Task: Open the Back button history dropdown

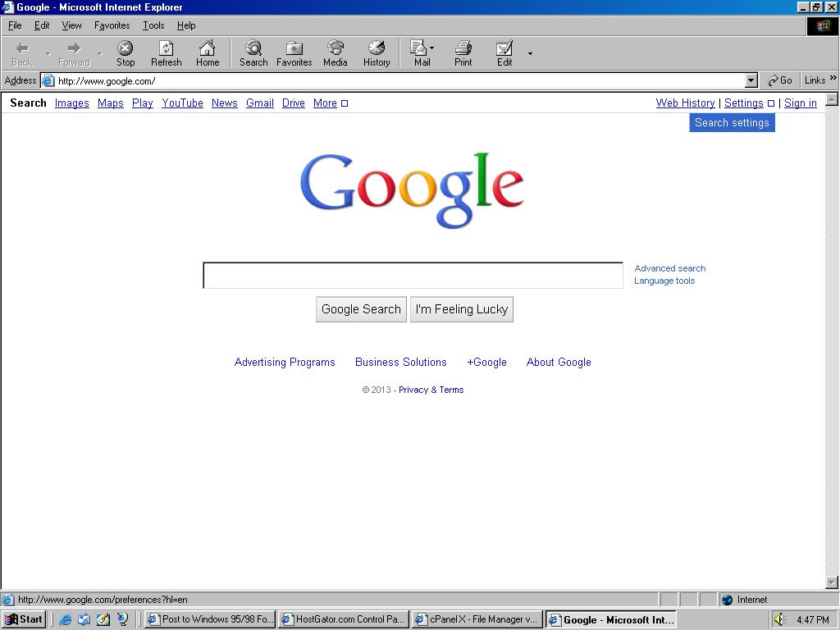Action: pos(48,53)
